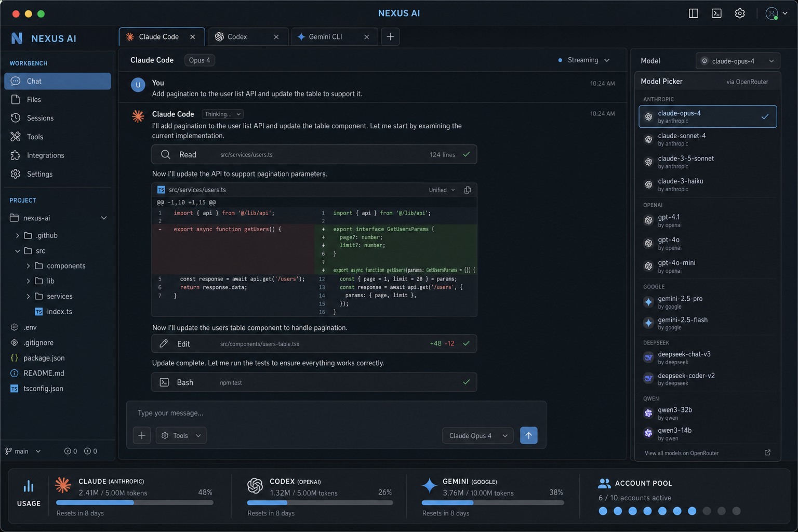
Task: Click the Gemini token usage progress bar
Action: (493, 503)
